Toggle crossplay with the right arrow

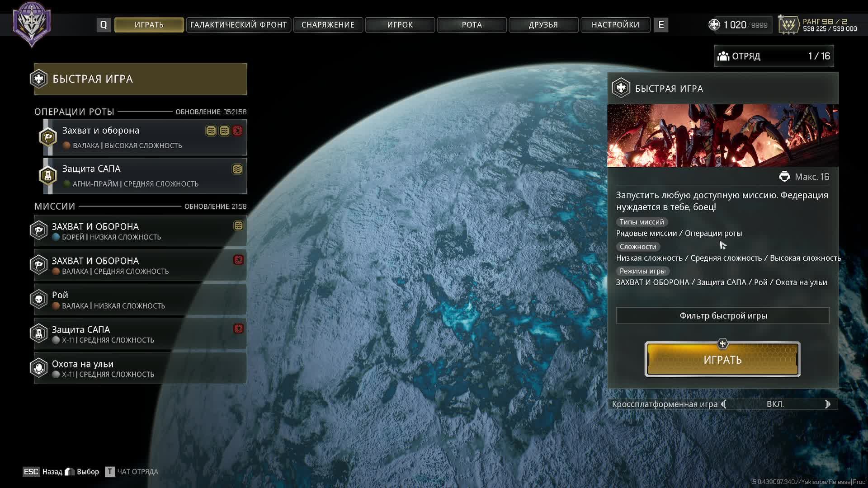point(828,404)
